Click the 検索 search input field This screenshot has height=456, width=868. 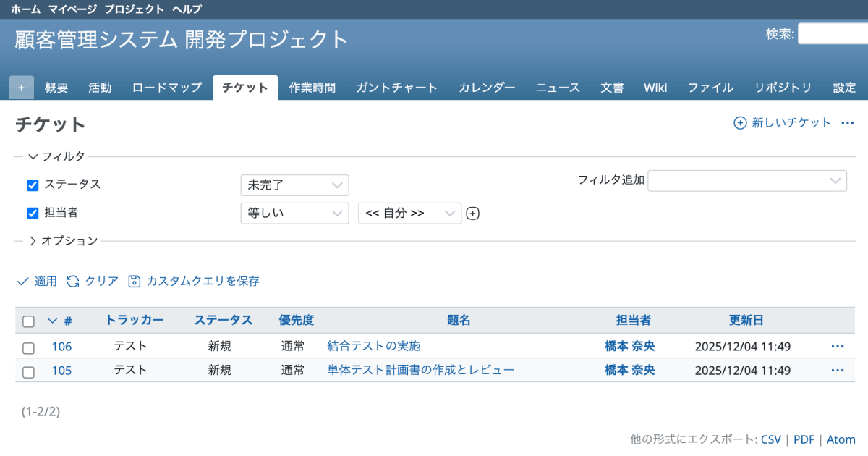[x=832, y=33]
